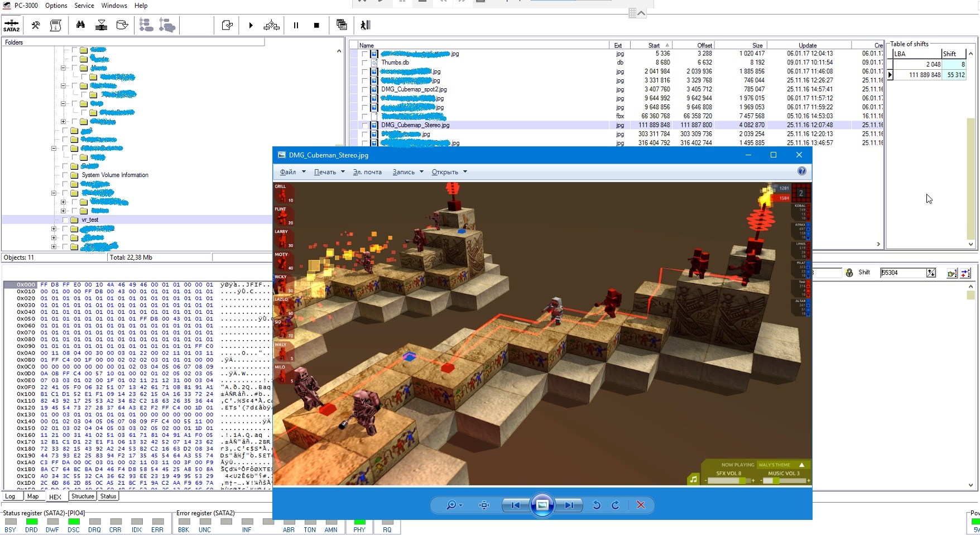Click the Shift value input field
Screen dimensions: 980x535
point(901,273)
